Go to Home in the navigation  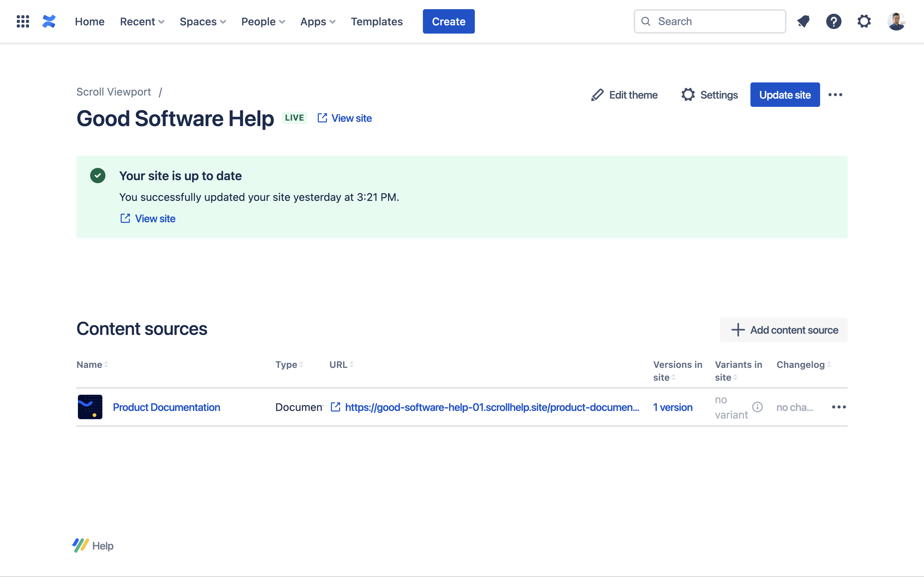(x=89, y=21)
